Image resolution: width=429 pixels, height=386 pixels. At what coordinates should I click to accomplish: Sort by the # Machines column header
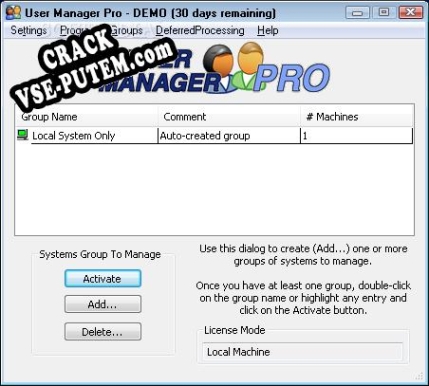coord(357,117)
